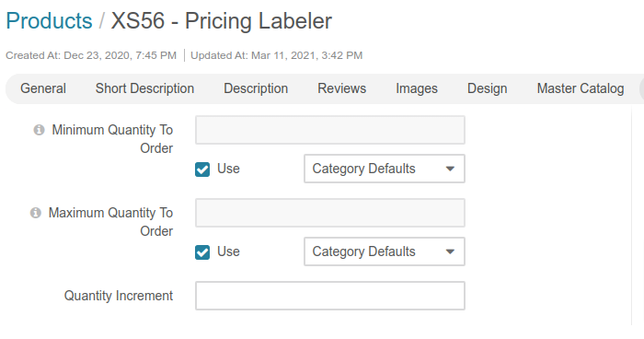Image resolution: width=644 pixels, height=339 pixels.
Task: Focus the Minimum Quantity To Order field
Action: (330, 130)
